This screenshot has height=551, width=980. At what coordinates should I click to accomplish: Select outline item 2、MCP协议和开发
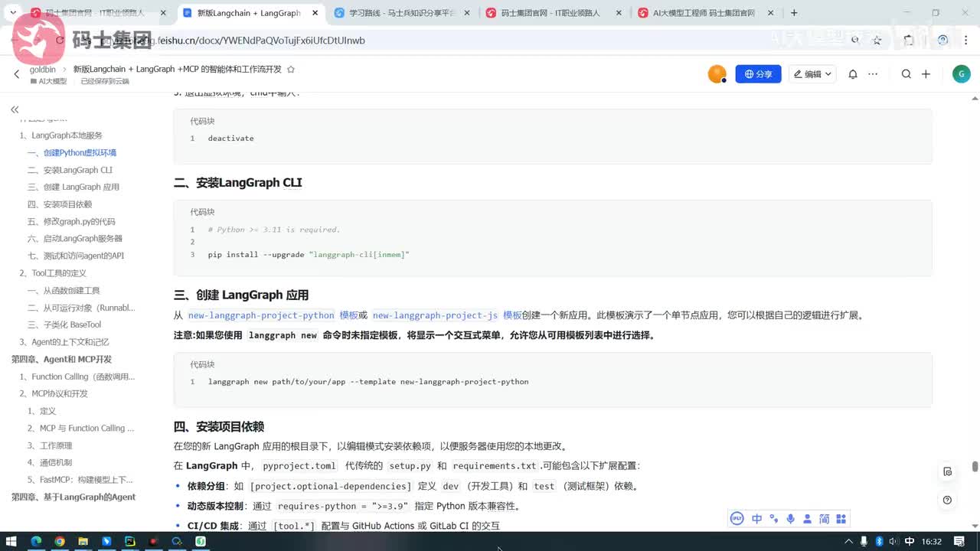[54, 393]
